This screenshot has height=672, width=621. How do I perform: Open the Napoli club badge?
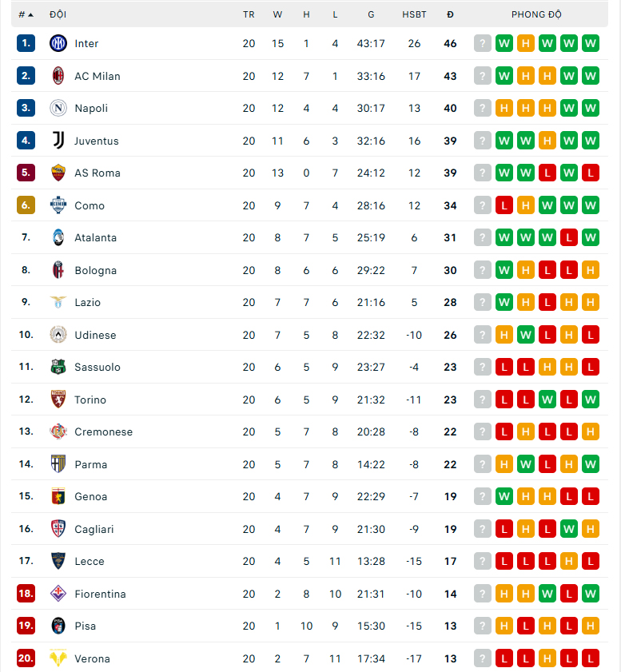coord(58,108)
